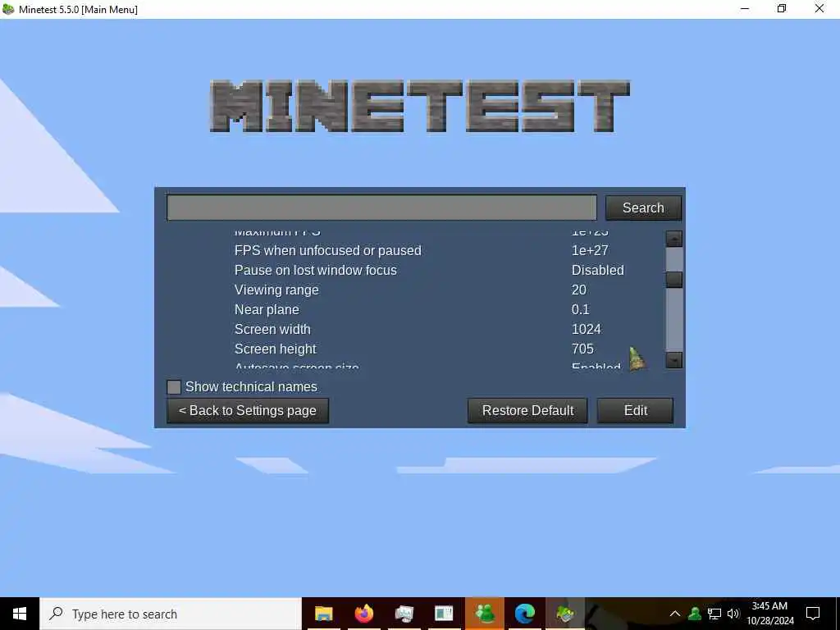The height and width of the screenshot is (630, 840).
Task: Click the Minetest taskbar icon
Action: click(565, 614)
